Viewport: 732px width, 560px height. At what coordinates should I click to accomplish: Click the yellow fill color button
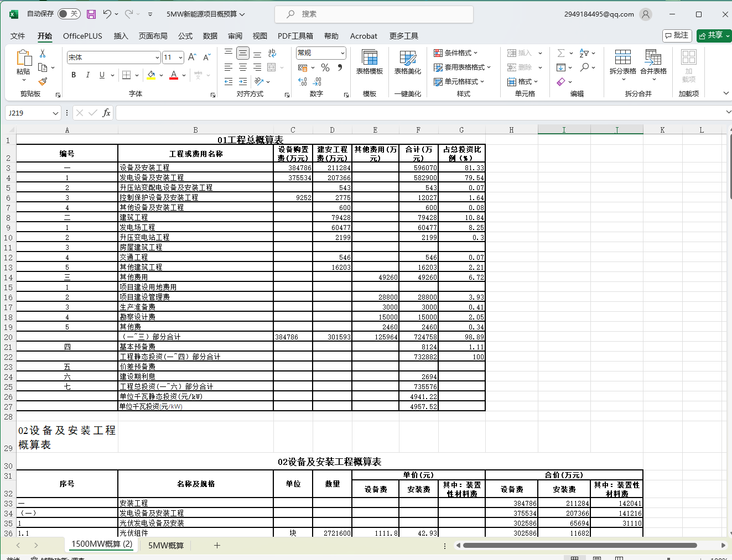click(151, 75)
